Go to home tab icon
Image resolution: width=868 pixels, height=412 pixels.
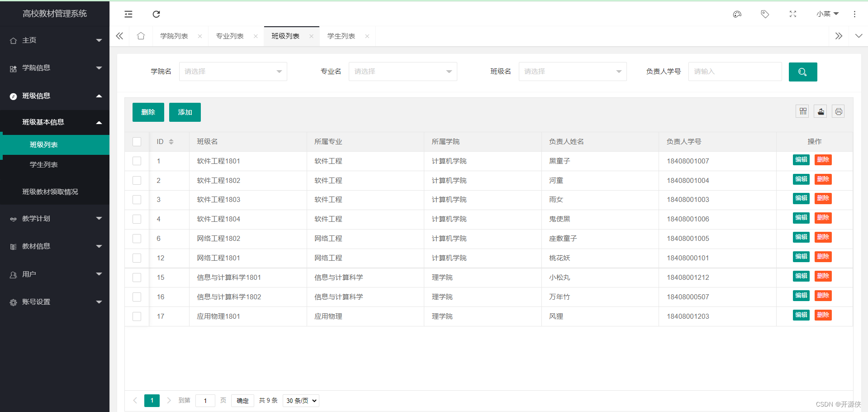pos(141,36)
